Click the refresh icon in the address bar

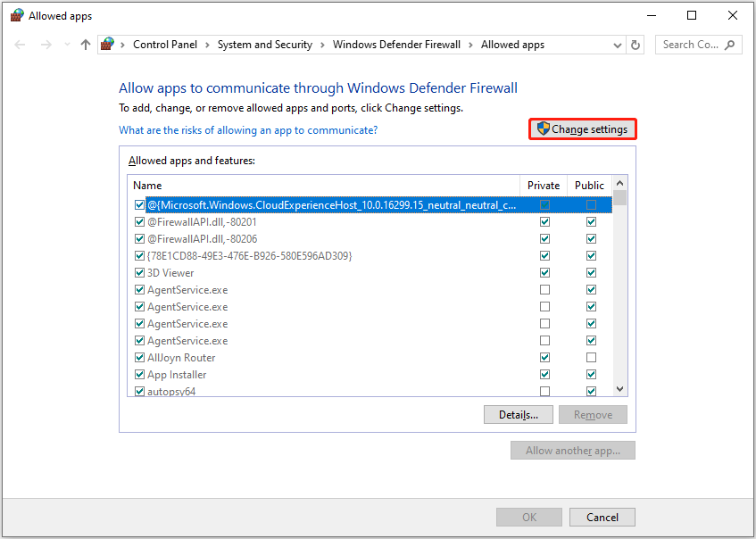point(635,44)
